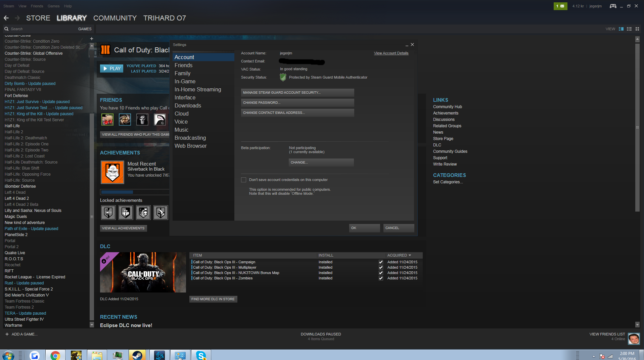Click the library Search field

tap(40, 29)
